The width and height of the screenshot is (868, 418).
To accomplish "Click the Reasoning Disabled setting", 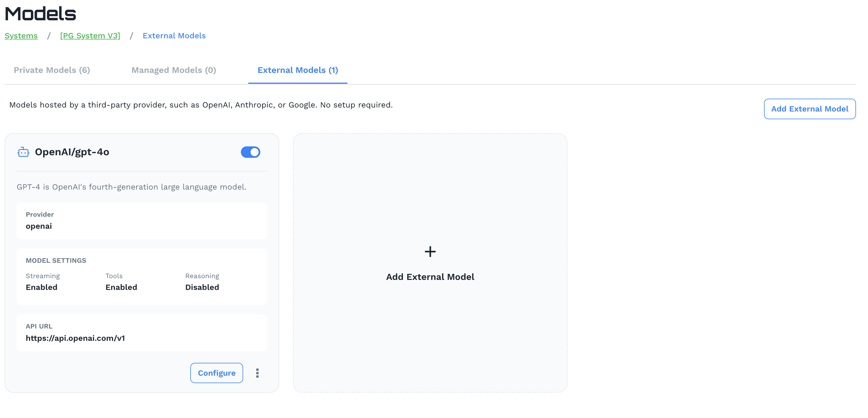I will 202,287.
